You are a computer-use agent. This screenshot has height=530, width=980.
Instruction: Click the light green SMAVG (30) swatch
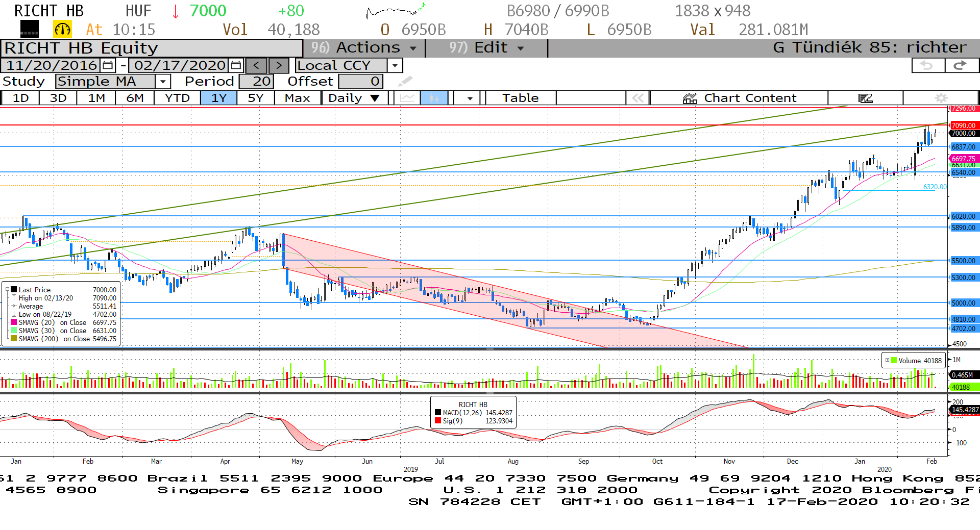pos(14,330)
